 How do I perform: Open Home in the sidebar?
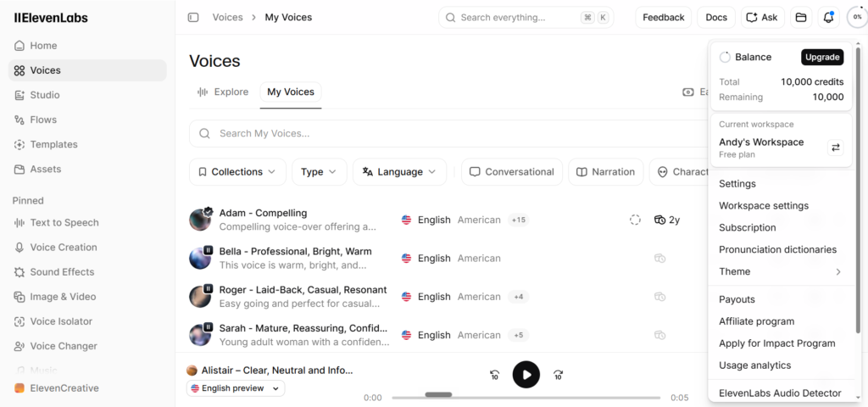pyautogui.click(x=87, y=46)
